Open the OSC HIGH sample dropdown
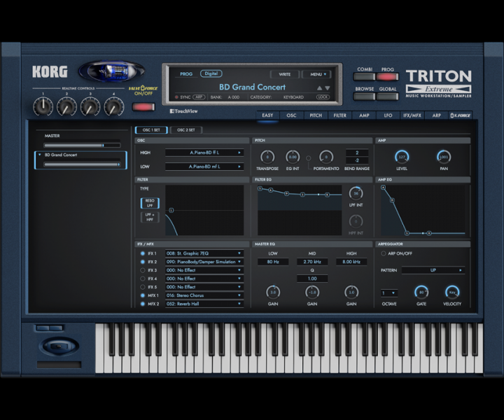This screenshot has height=420, width=504. pos(204,153)
